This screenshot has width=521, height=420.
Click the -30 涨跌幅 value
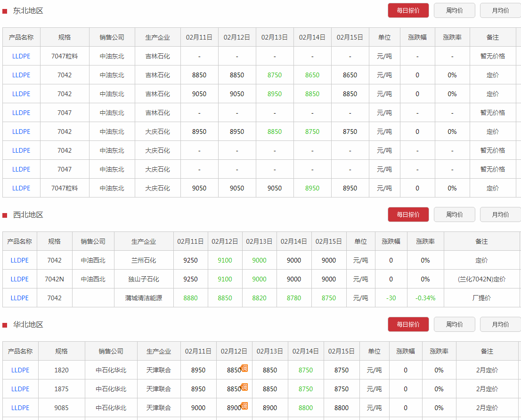[x=391, y=298]
